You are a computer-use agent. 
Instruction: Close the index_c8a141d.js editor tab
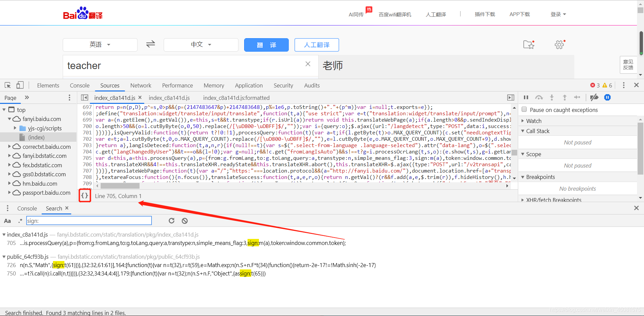140,98
